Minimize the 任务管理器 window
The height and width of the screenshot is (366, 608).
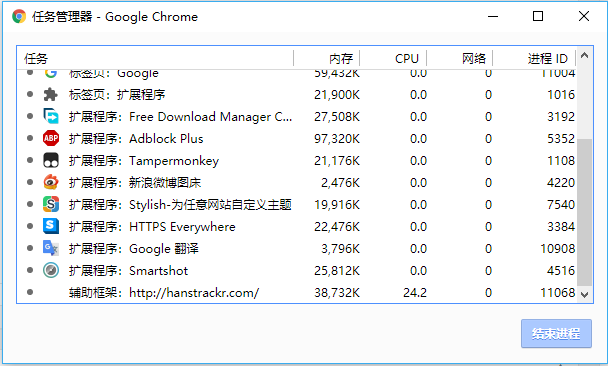coord(493,17)
